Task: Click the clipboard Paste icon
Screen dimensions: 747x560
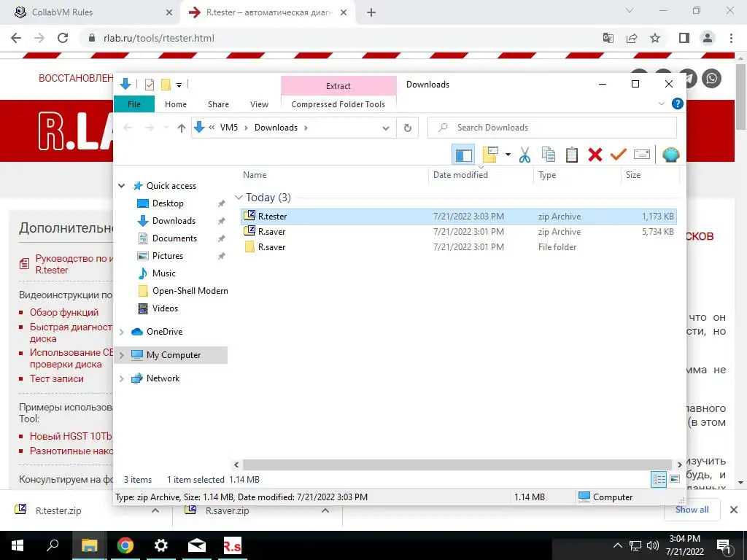Action: (572, 155)
